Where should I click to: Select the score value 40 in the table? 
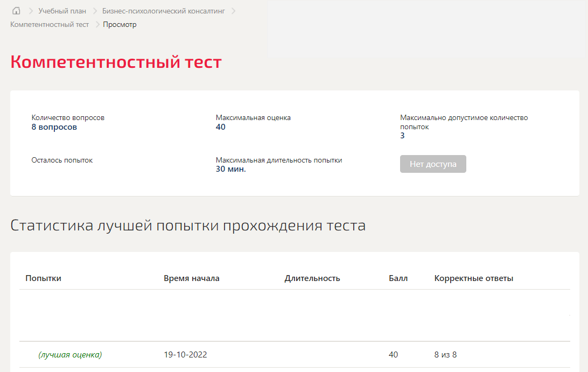click(x=393, y=354)
